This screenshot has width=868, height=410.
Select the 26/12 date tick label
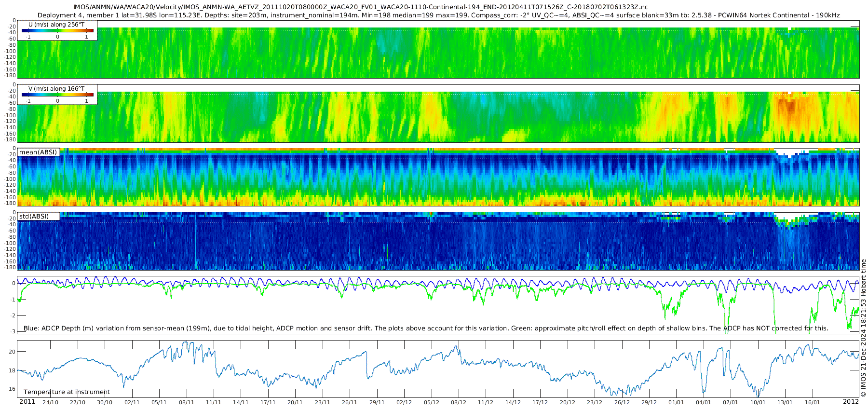622,402
